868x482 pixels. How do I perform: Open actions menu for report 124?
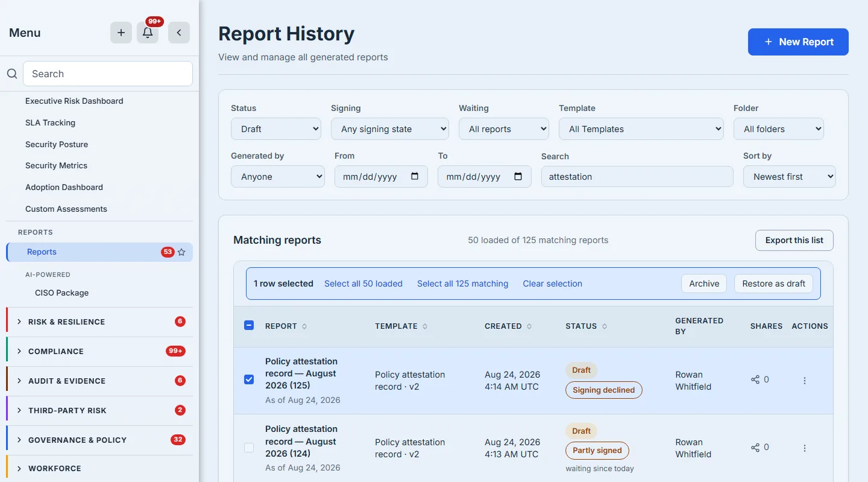[x=805, y=448]
